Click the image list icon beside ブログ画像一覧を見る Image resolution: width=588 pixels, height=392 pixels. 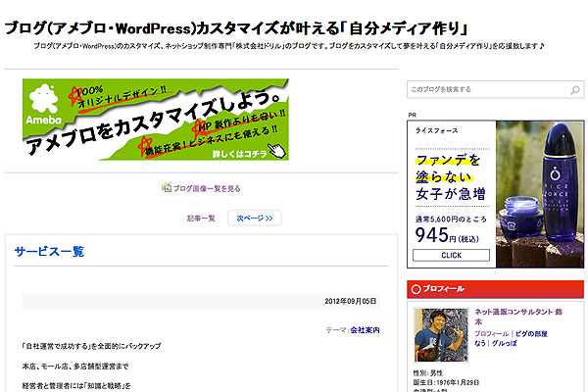(x=167, y=187)
